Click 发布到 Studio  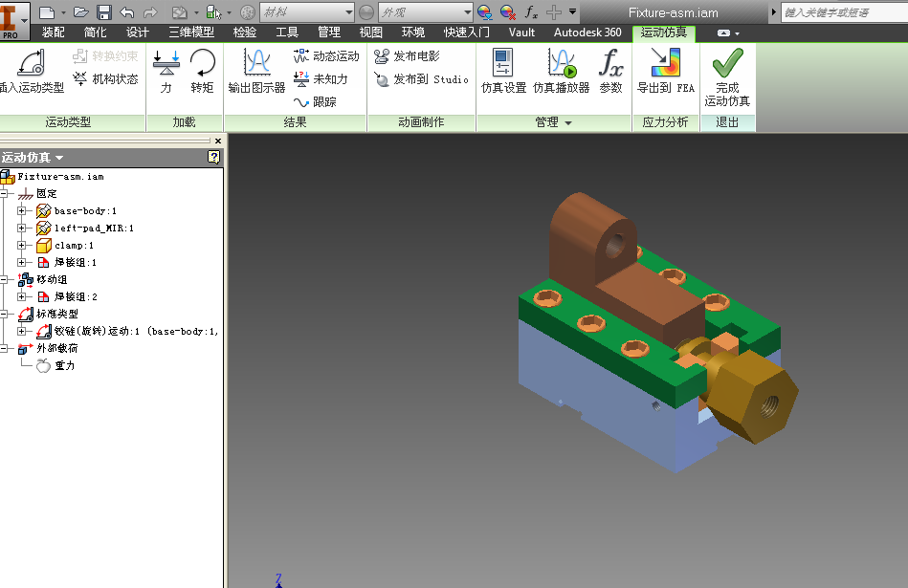tap(421, 78)
